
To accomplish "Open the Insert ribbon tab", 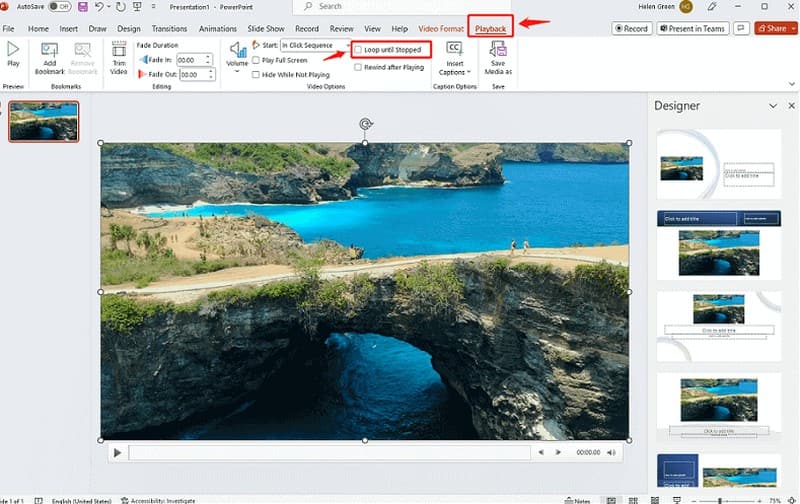I will 68,29.
